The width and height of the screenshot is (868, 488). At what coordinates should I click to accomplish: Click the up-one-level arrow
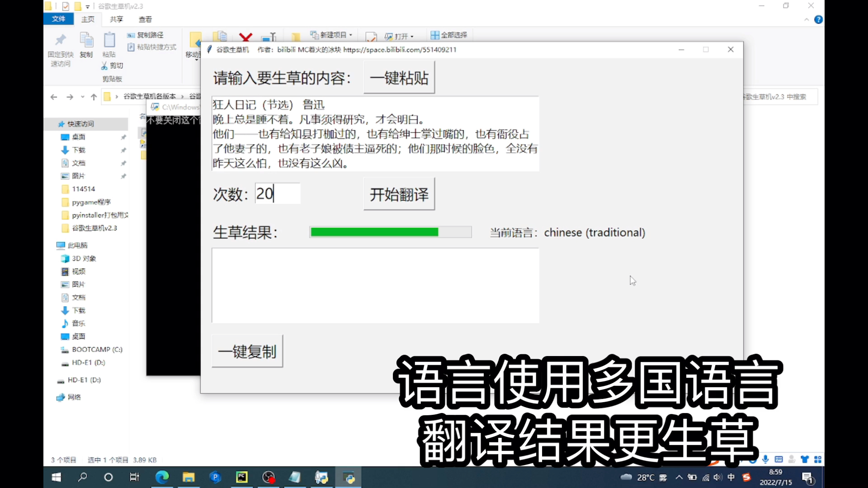tap(94, 97)
